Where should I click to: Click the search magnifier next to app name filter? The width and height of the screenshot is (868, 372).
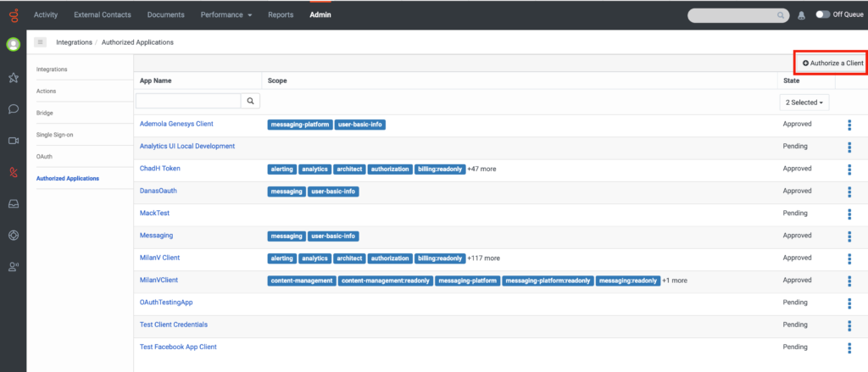pyautogui.click(x=250, y=101)
